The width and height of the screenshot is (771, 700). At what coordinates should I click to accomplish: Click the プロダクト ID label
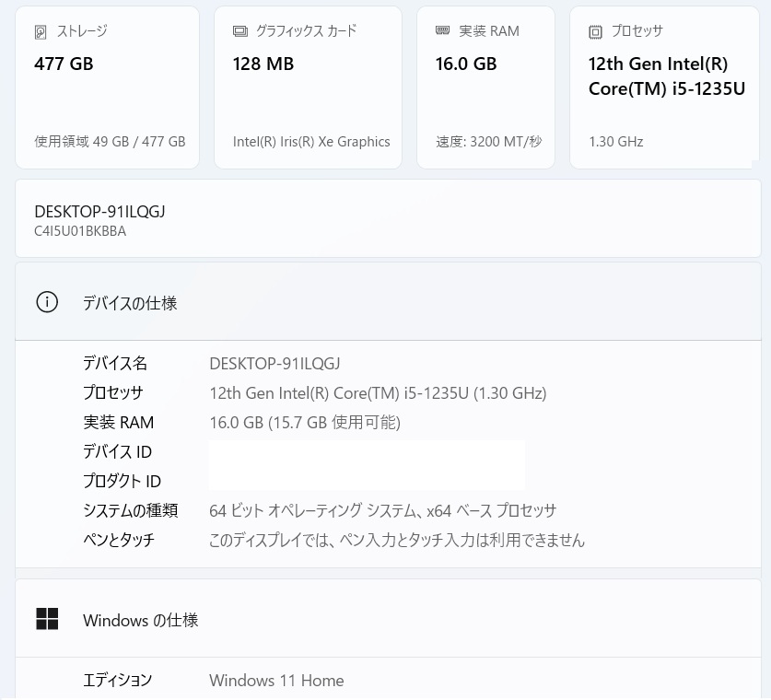pyautogui.click(x=122, y=481)
